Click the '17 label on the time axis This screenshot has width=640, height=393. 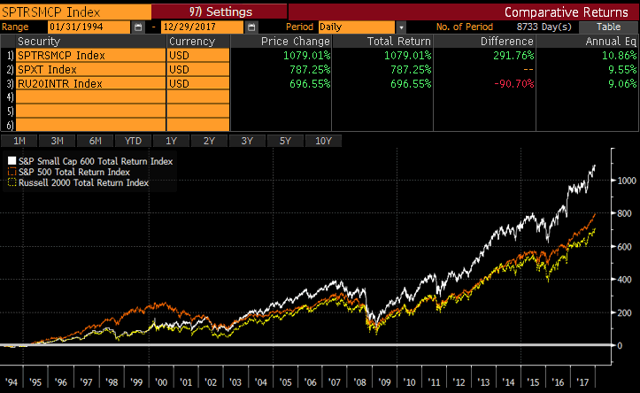point(582,382)
